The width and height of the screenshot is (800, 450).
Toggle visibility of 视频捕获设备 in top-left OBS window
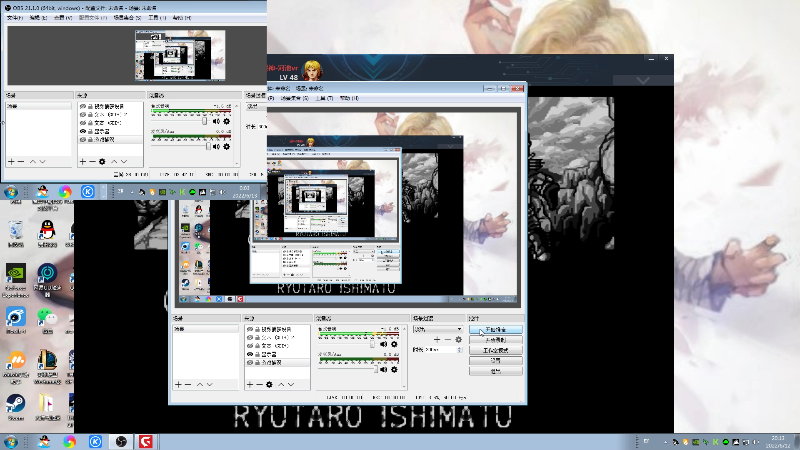click(83, 106)
